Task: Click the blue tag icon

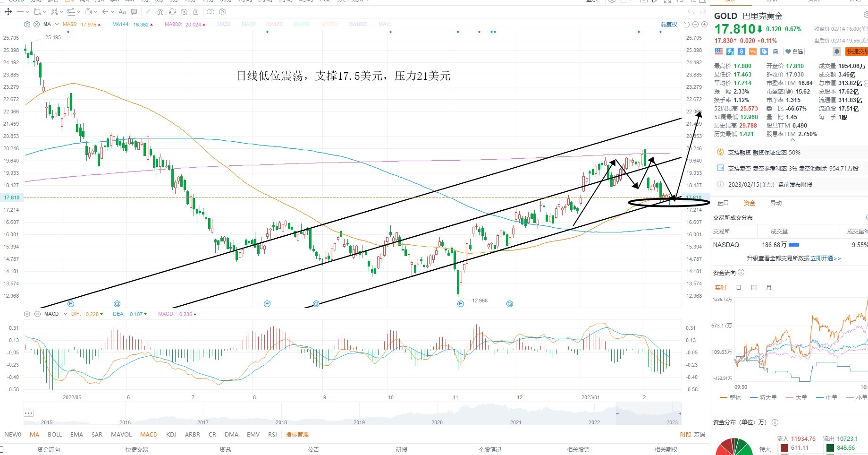Action: click(764, 51)
